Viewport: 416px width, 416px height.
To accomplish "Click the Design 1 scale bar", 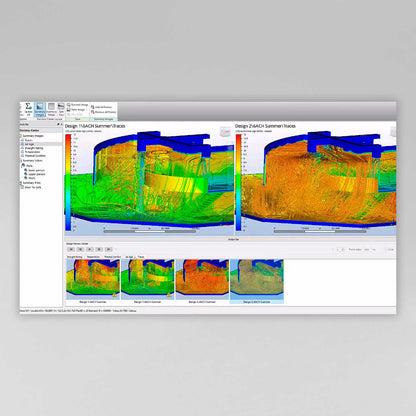I will click(150, 230).
